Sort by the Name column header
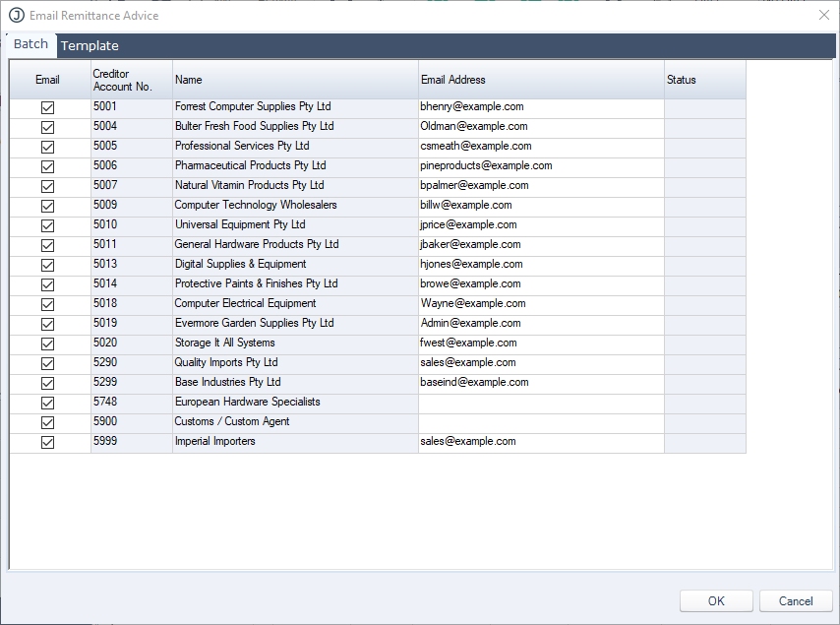 point(295,80)
